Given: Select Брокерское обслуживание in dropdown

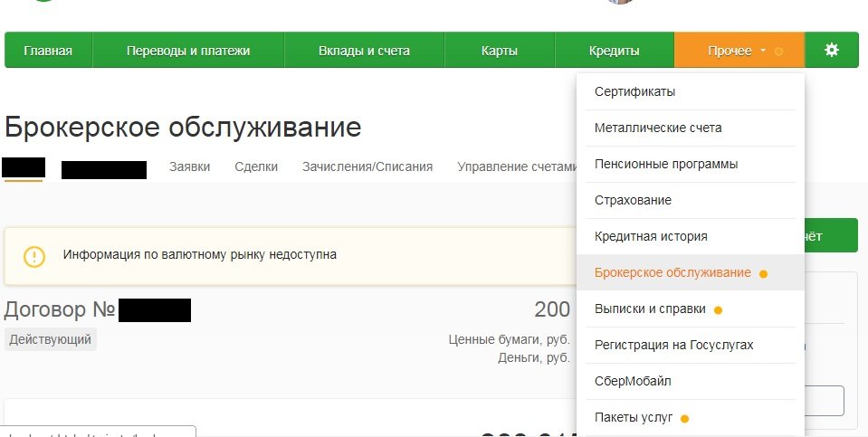Looking at the screenshot, I should coord(691,272).
